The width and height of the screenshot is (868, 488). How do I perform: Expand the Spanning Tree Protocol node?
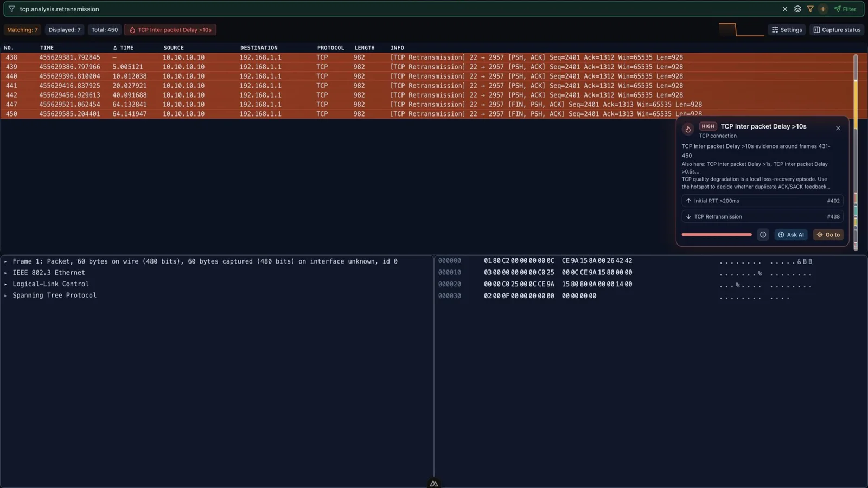coord(6,296)
